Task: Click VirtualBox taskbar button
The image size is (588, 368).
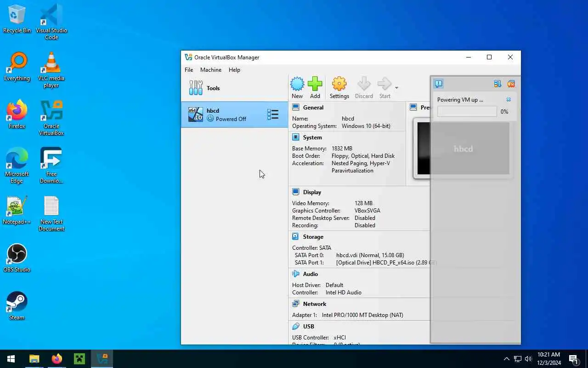Action: [x=102, y=359]
